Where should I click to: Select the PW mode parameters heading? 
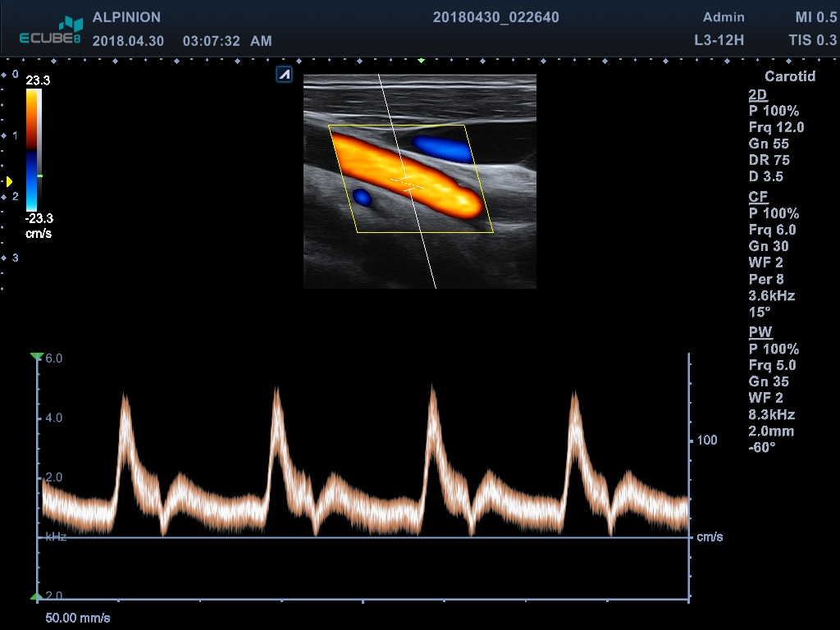(759, 332)
